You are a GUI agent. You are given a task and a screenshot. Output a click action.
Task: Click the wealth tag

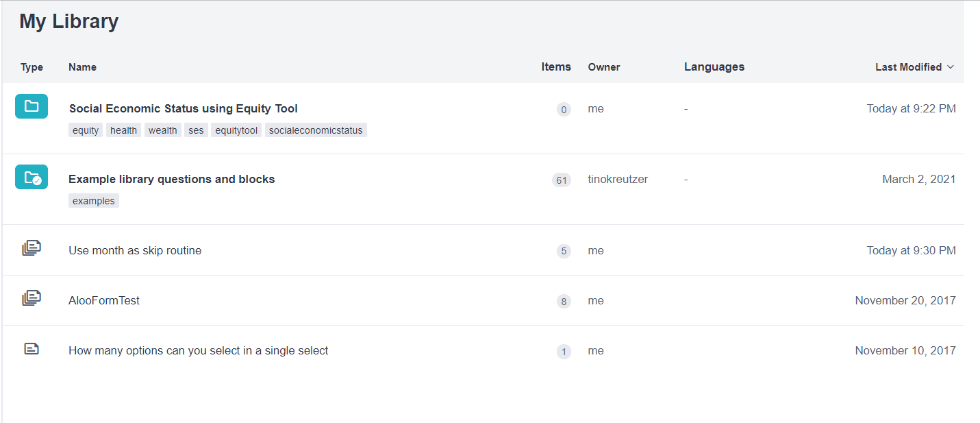tap(163, 130)
